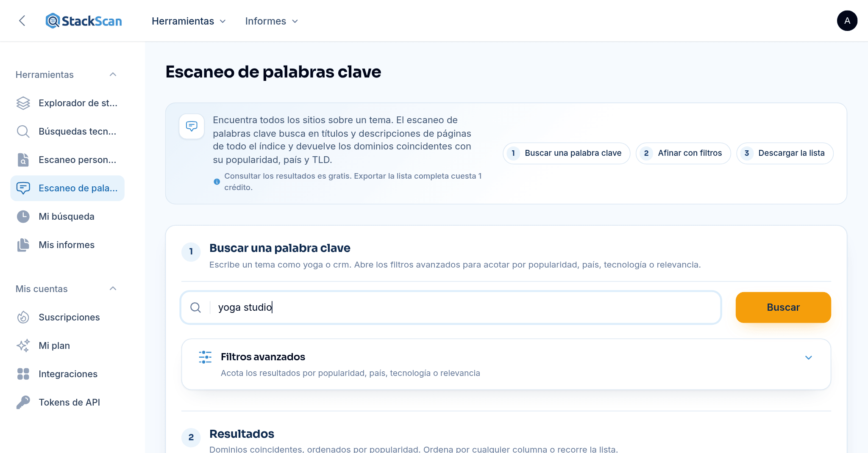868x453 pixels.
Task: Go to Integraciones in sidebar
Action: coord(67,374)
